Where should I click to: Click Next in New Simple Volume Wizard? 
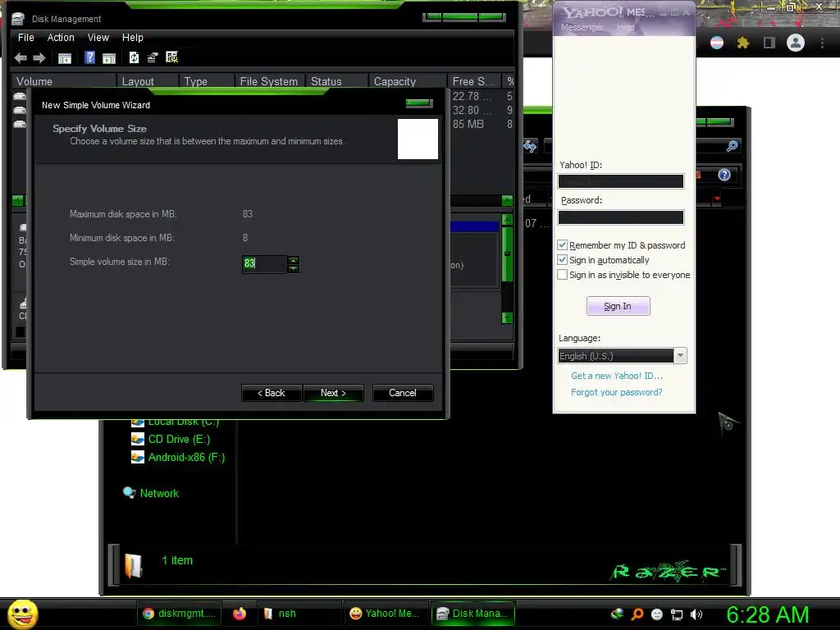333,393
